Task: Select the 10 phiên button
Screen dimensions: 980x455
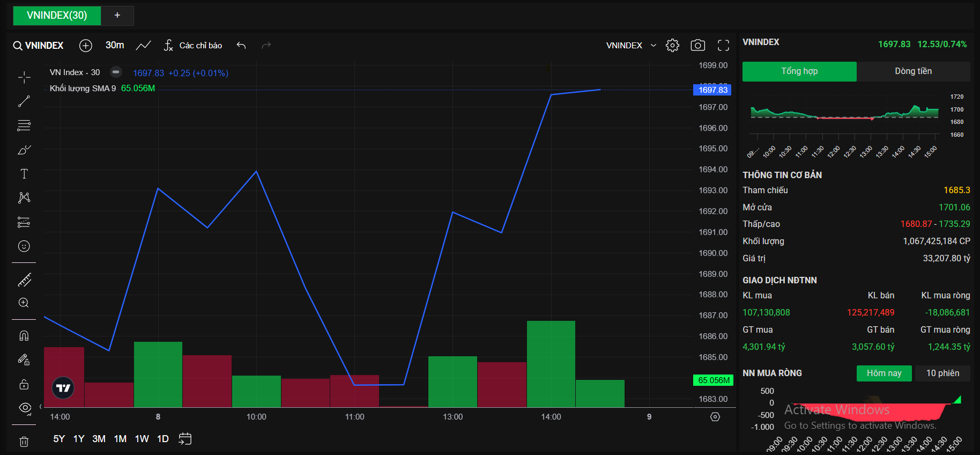Action: tap(943, 373)
